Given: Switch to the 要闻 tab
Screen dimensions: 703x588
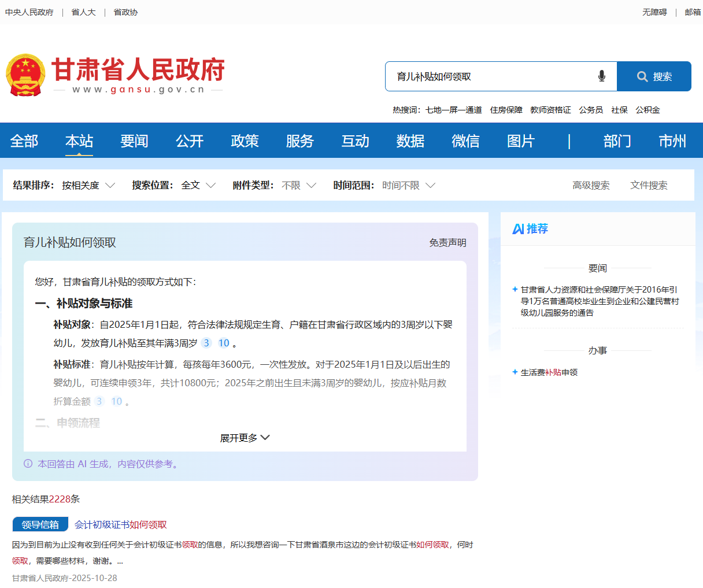Looking at the screenshot, I should 134,140.
